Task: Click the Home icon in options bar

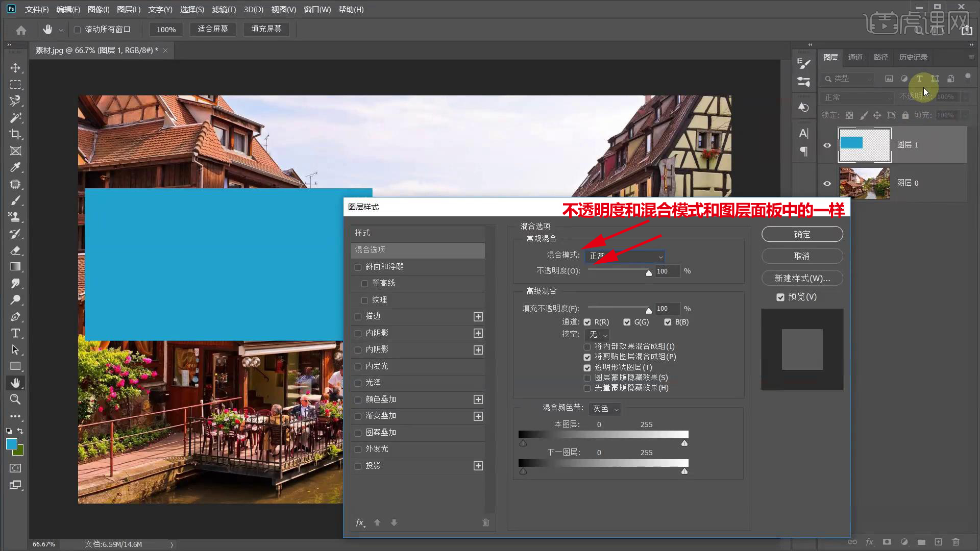Action: coord(21,30)
